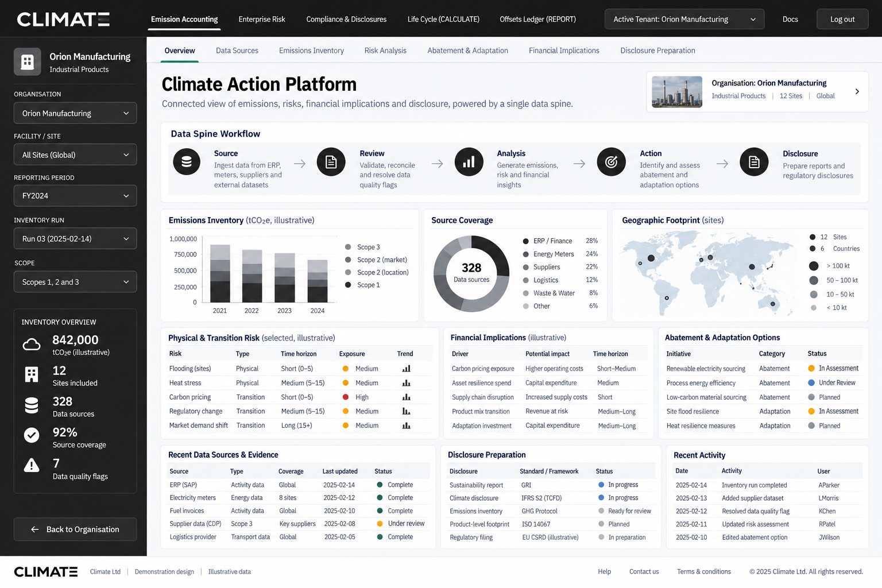This screenshot has height=588, width=882.
Task: Open the Facility / Site dropdown
Action: pos(75,154)
